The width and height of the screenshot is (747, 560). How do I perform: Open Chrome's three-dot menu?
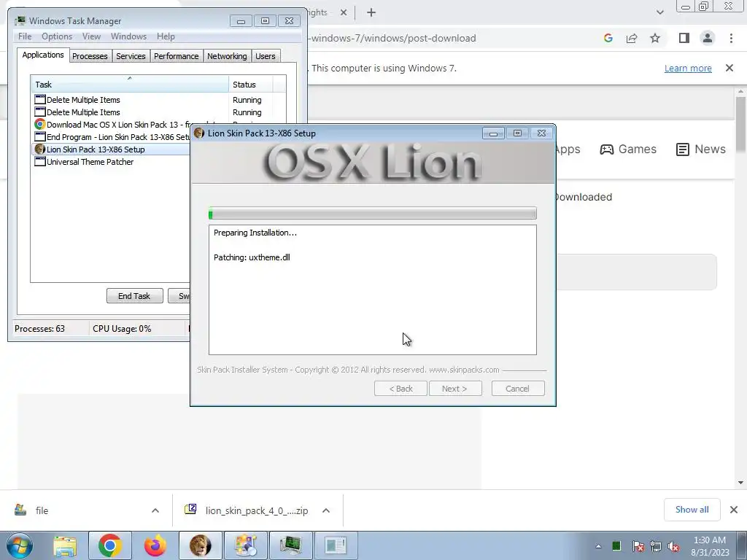pos(731,38)
